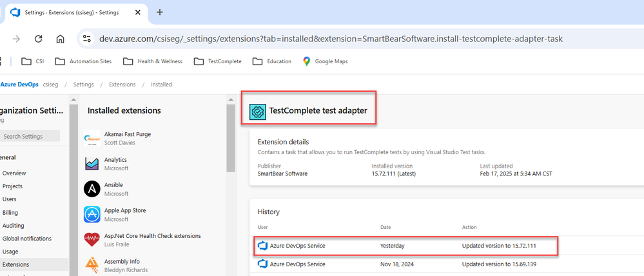Click the Apple App Store extension icon
The height and width of the screenshot is (276, 644).
pos(92,215)
